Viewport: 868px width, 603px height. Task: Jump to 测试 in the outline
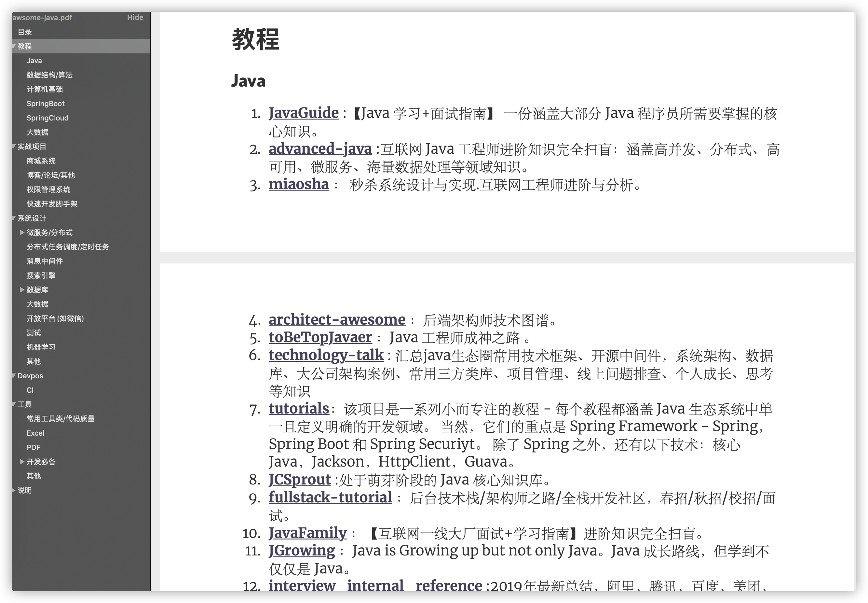(x=34, y=333)
